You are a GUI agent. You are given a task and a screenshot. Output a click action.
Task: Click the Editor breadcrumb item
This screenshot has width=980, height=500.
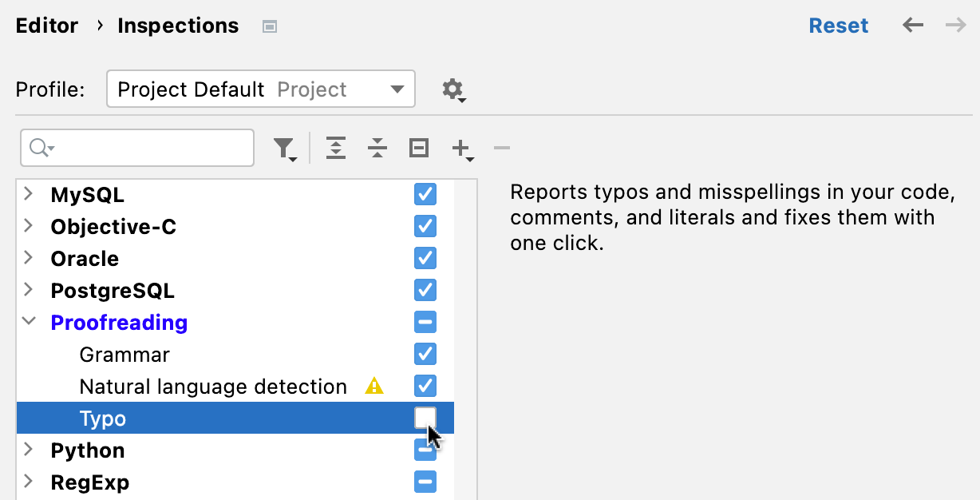[46, 25]
